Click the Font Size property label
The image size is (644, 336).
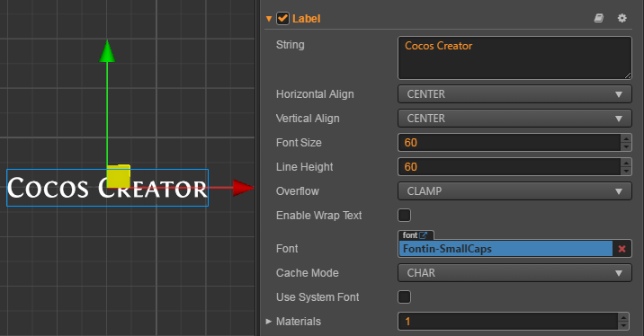(x=299, y=143)
